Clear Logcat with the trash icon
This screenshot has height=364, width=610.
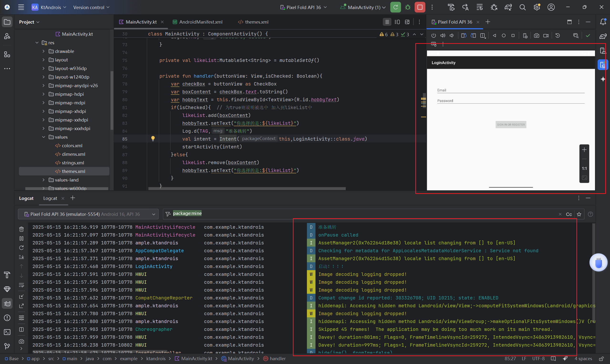pos(21,229)
